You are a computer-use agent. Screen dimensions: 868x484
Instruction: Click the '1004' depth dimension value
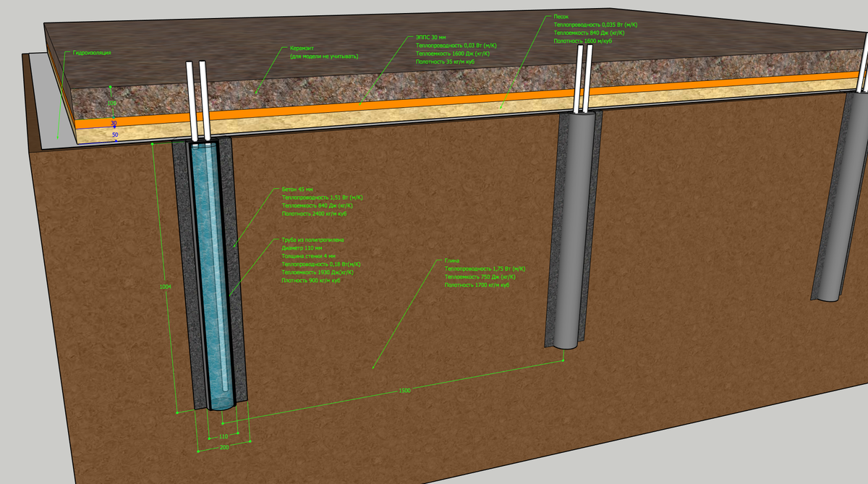point(165,287)
